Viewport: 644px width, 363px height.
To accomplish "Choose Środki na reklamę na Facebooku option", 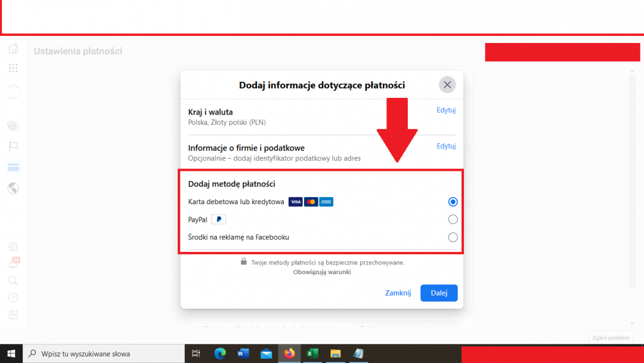I will click(x=453, y=237).
